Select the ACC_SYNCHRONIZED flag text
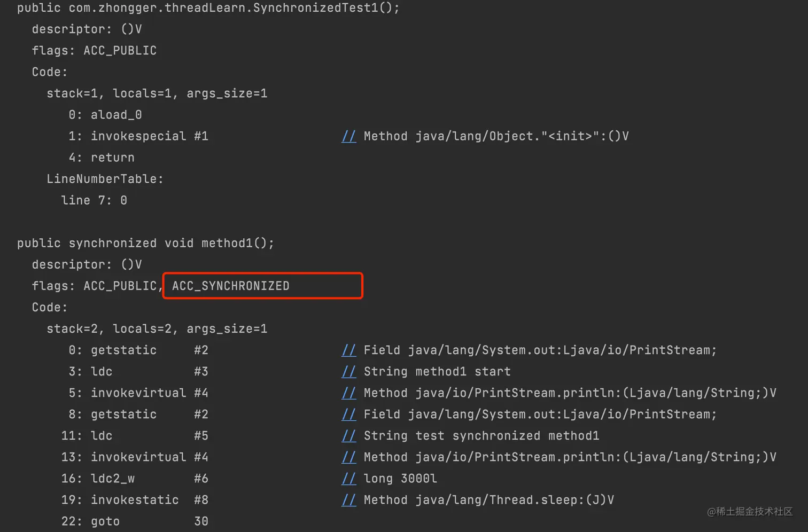808x532 pixels. tap(230, 286)
